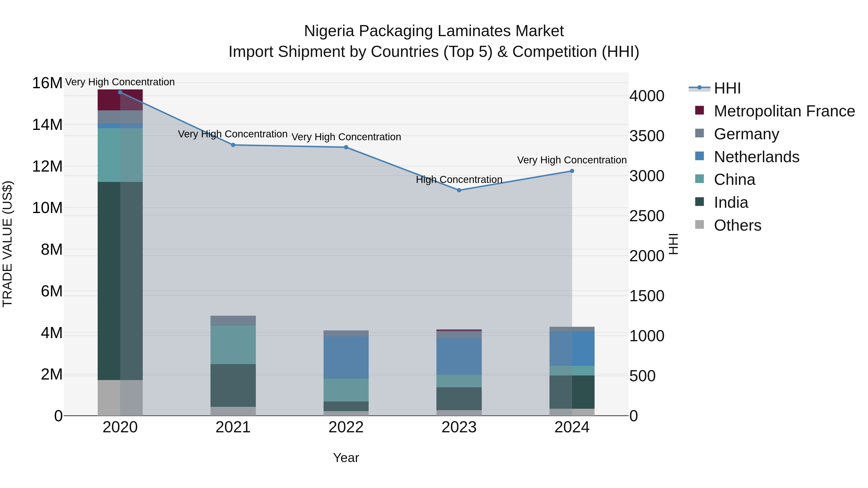Click the 'Import Shipment by Countries' subtitle line
The width and height of the screenshot is (868, 488).
click(434, 52)
